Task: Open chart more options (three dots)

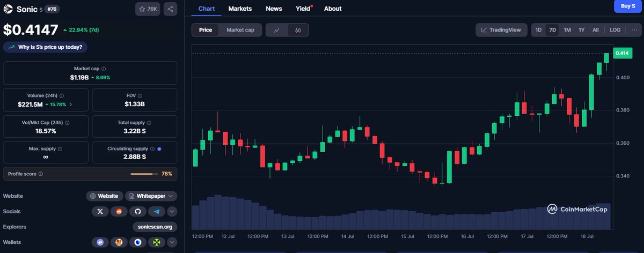Action: pos(634,30)
